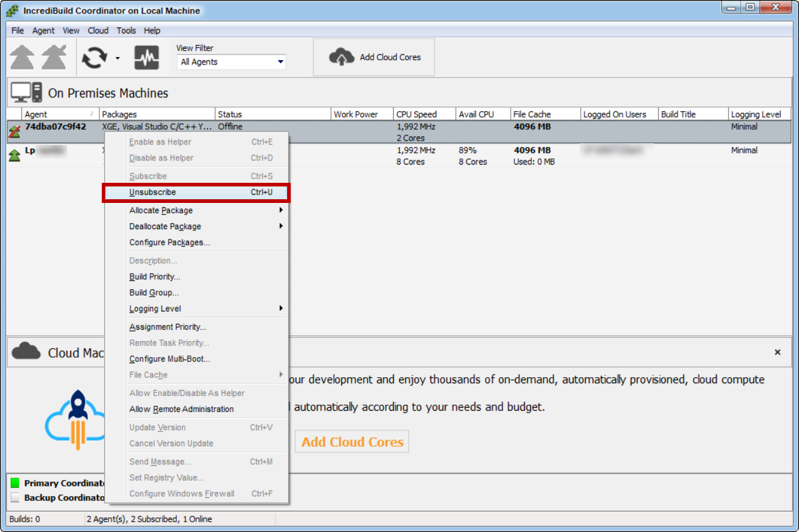Open the Agent menu

pos(43,30)
